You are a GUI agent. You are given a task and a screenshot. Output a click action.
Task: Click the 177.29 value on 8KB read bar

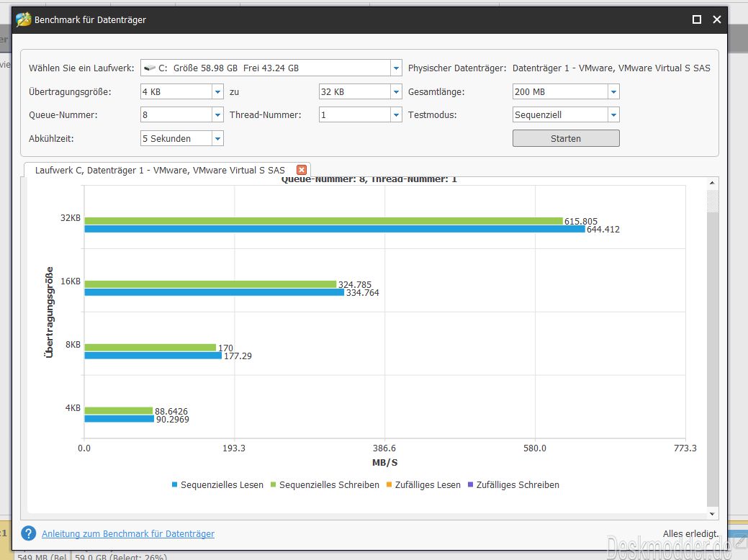[238, 356]
